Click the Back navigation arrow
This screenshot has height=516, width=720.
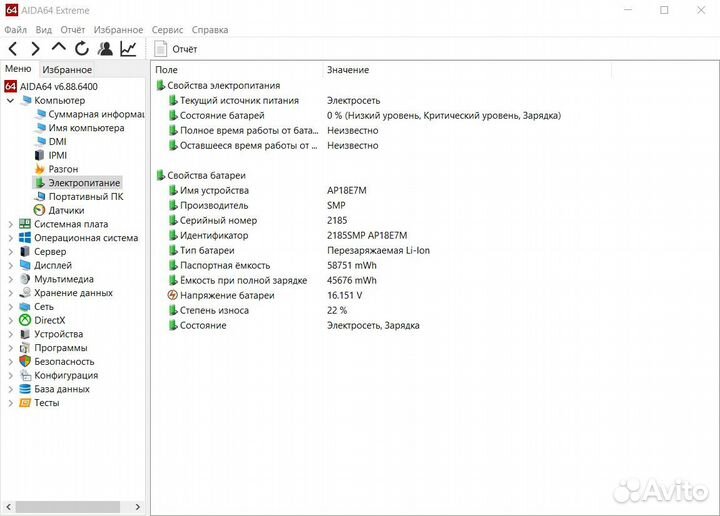(x=13, y=49)
